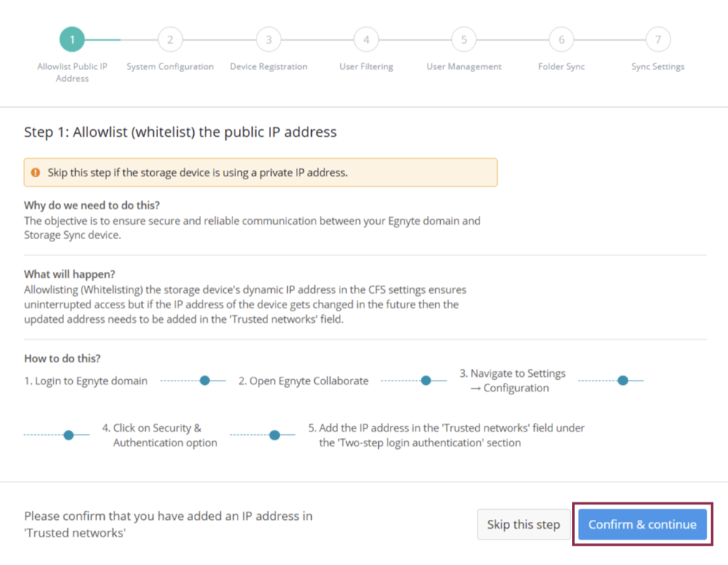
Task: Click the step 1 circle in the wizard
Action: tap(72, 39)
